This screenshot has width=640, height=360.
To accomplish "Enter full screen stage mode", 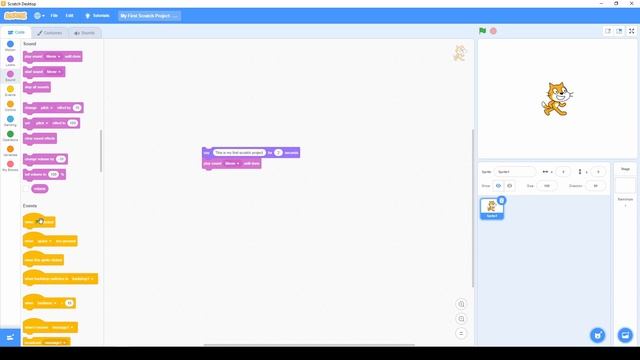I will click(631, 31).
